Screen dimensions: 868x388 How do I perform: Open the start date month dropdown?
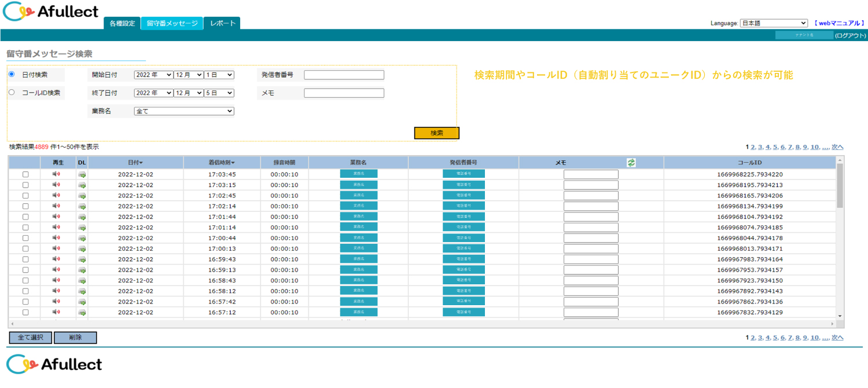pos(189,75)
